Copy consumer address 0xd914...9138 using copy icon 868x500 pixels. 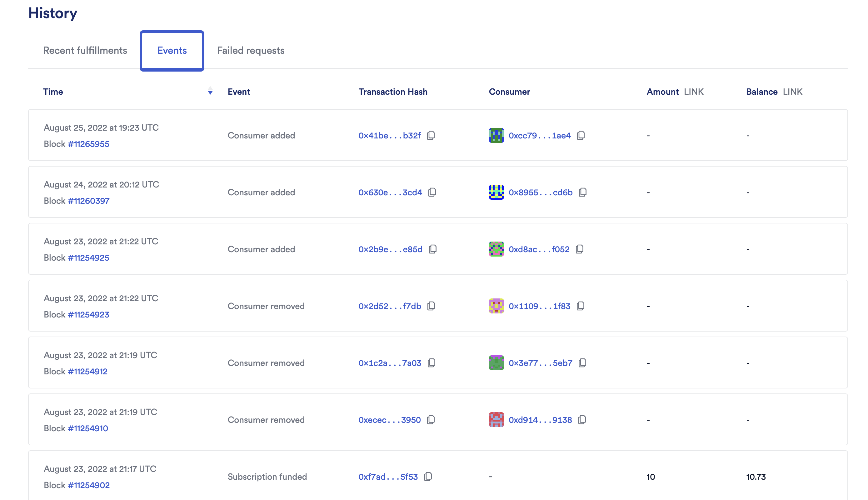click(x=583, y=420)
